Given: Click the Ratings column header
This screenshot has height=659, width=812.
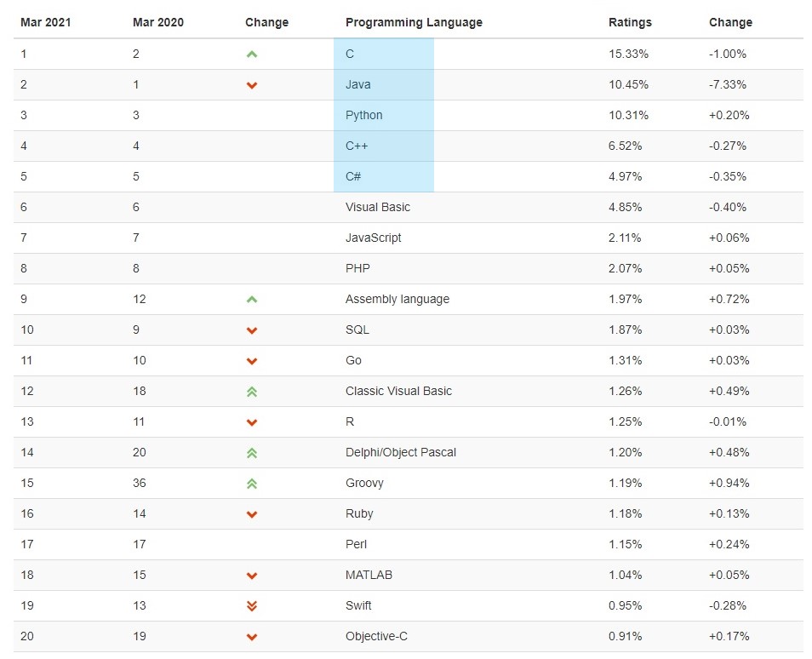Looking at the screenshot, I should (629, 22).
